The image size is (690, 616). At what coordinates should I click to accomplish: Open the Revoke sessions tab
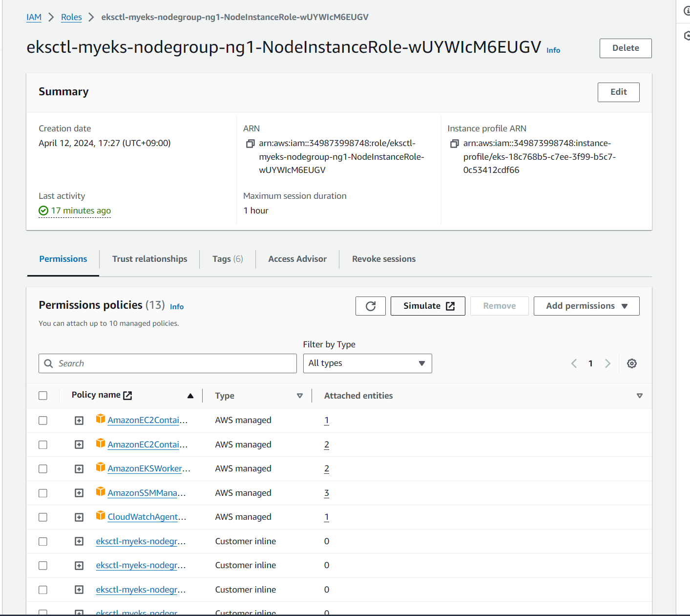[x=384, y=259]
